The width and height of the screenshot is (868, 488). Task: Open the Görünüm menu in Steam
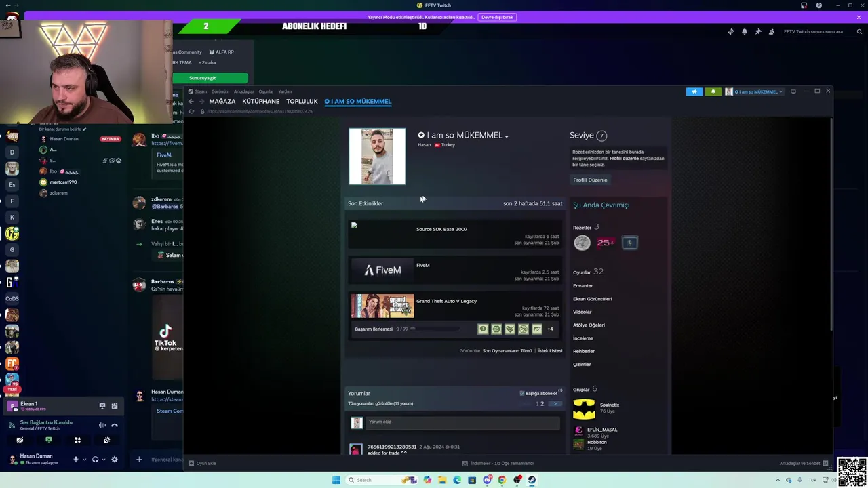(x=220, y=91)
